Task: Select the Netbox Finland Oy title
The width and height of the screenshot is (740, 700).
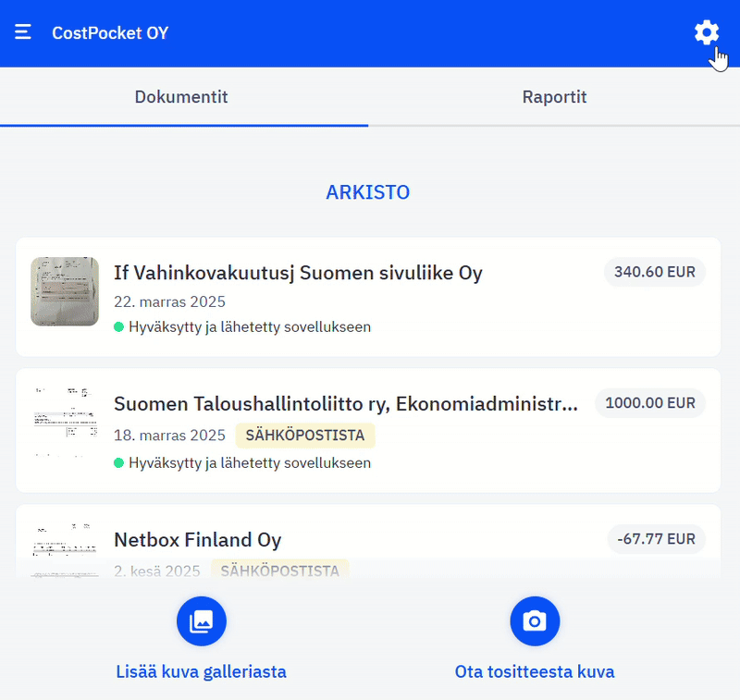Action: (197, 540)
